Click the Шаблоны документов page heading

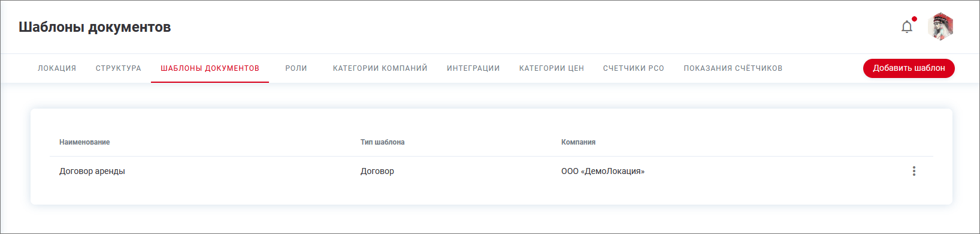coord(95,27)
